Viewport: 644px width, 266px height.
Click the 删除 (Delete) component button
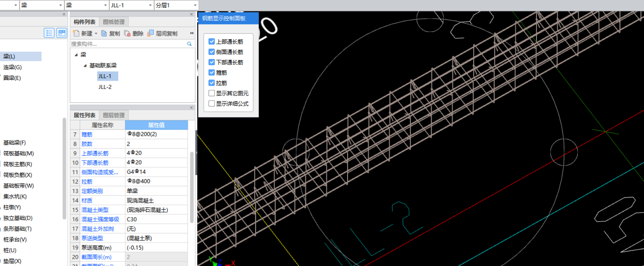(x=134, y=33)
